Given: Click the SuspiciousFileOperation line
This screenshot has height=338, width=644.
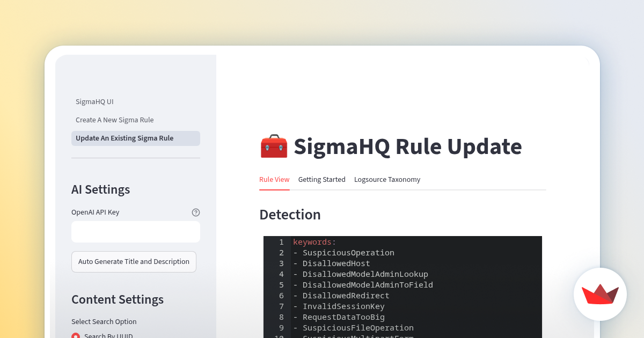Looking at the screenshot, I should pyautogui.click(x=353, y=328).
